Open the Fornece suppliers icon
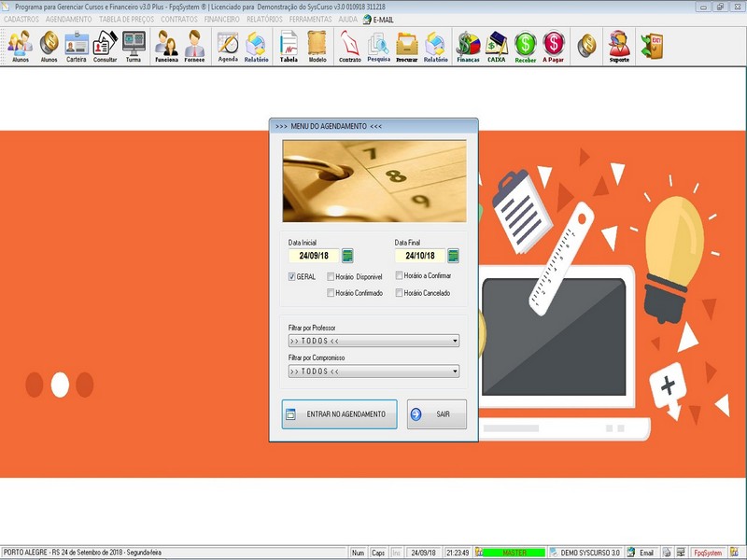The height and width of the screenshot is (560, 747). point(194,46)
